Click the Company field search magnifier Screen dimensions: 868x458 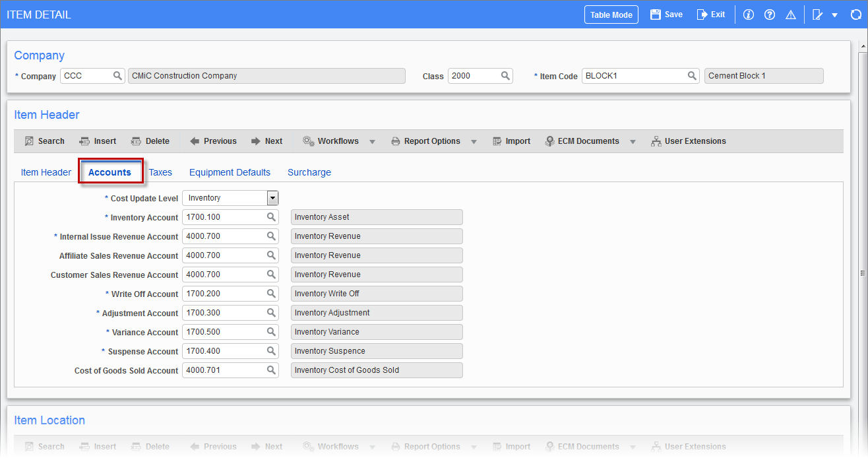pyautogui.click(x=117, y=76)
